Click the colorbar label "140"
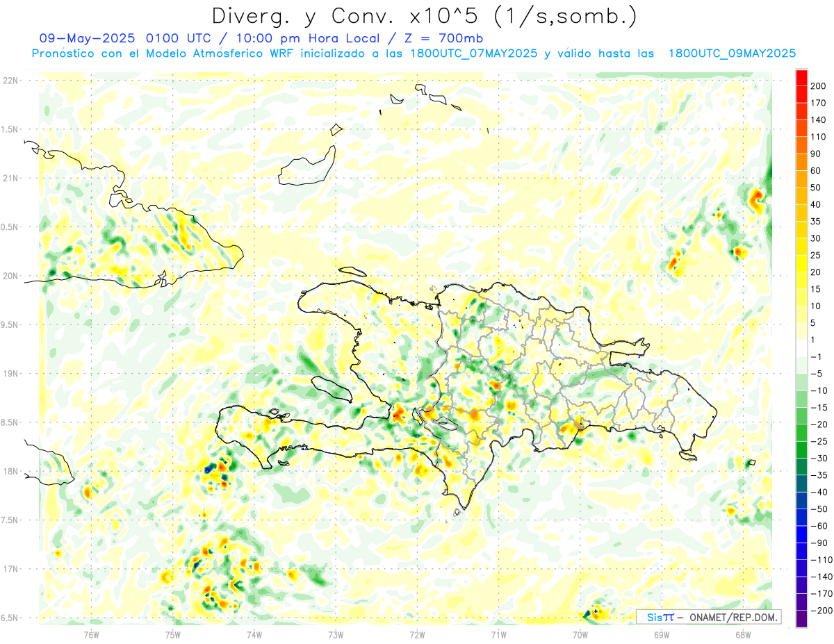Screen dimensions: 834x644 (817, 119)
